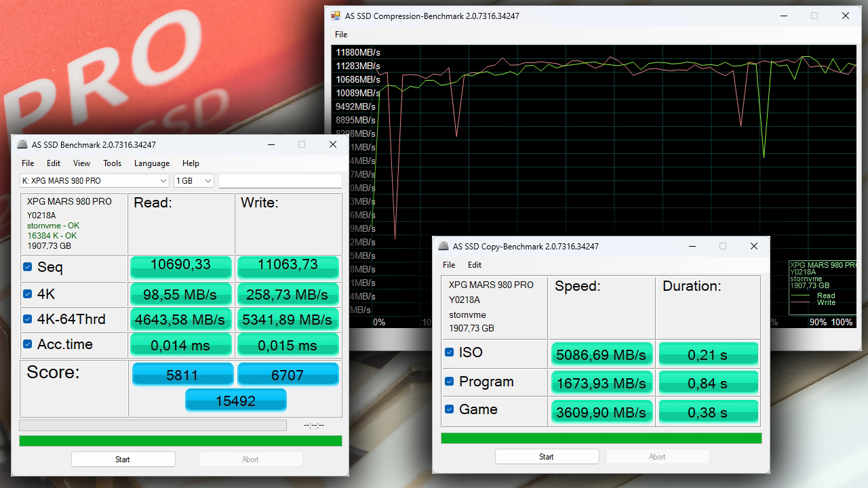
Task: Click the 4K-64Thrd read value 4643,58 MB/s
Action: (181, 319)
